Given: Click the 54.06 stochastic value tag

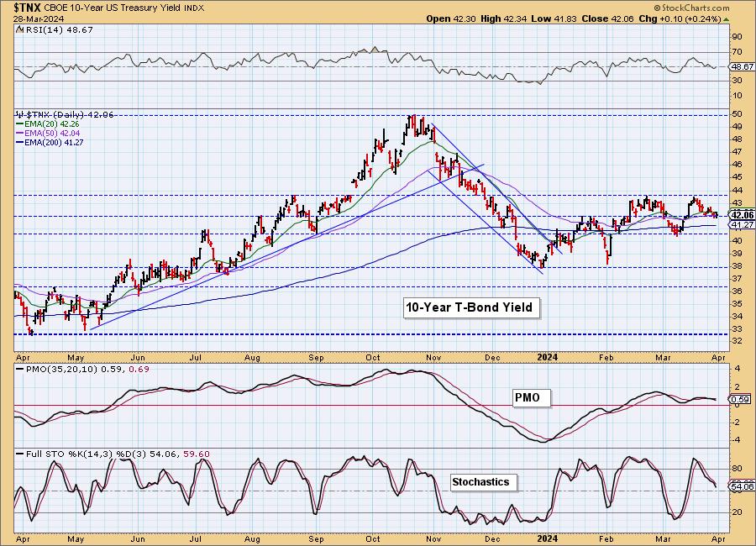Looking at the screenshot, I should click(742, 486).
